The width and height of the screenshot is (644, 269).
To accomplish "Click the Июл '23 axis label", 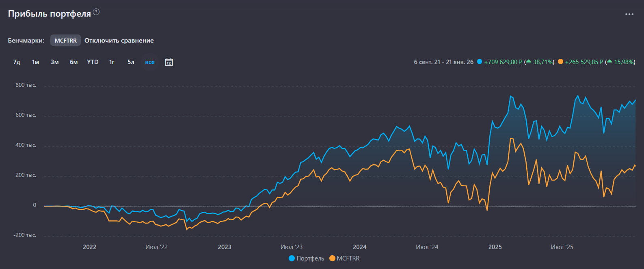I will click(292, 247).
